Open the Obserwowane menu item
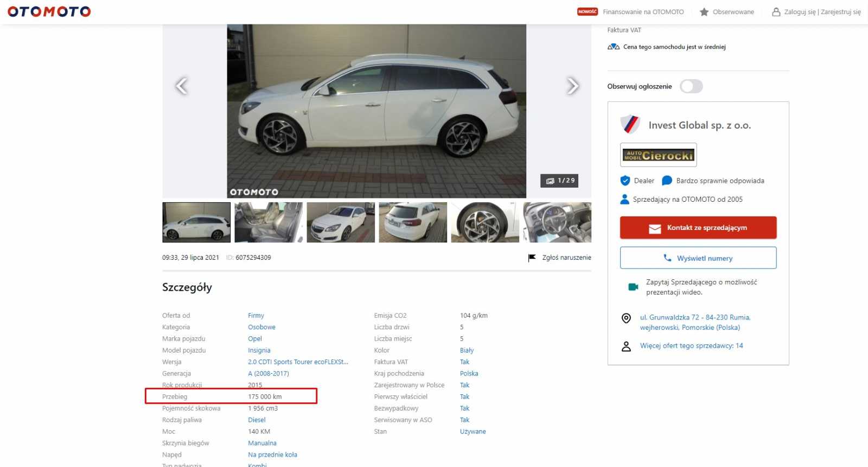The image size is (868, 467). coord(733,12)
